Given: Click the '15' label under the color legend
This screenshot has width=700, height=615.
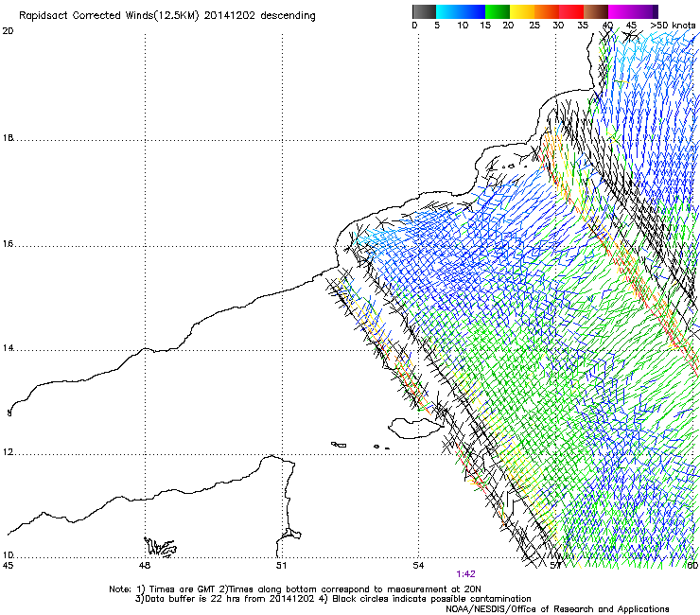Looking at the screenshot, I should (485, 26).
